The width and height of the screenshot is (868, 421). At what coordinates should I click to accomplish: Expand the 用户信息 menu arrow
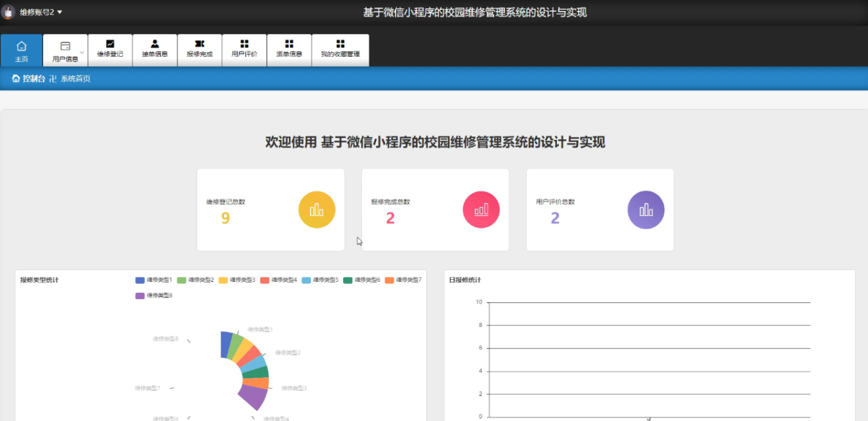coord(82,52)
